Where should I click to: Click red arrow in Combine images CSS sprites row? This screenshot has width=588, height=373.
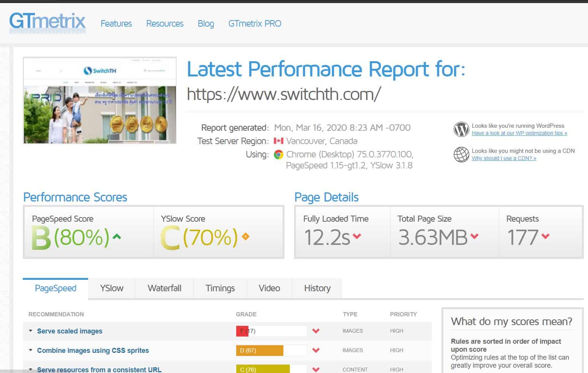tap(316, 351)
